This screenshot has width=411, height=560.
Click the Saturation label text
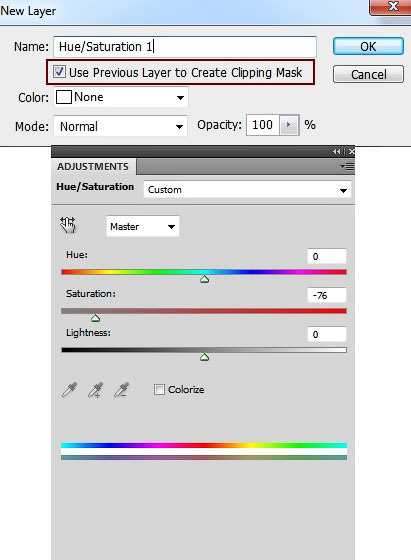pos(91,294)
